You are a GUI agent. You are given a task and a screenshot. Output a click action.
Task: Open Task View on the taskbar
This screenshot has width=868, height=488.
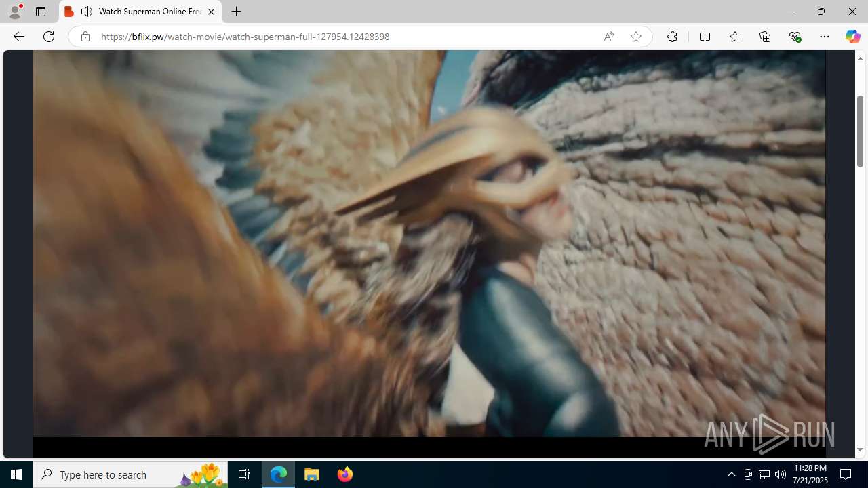pyautogui.click(x=244, y=474)
